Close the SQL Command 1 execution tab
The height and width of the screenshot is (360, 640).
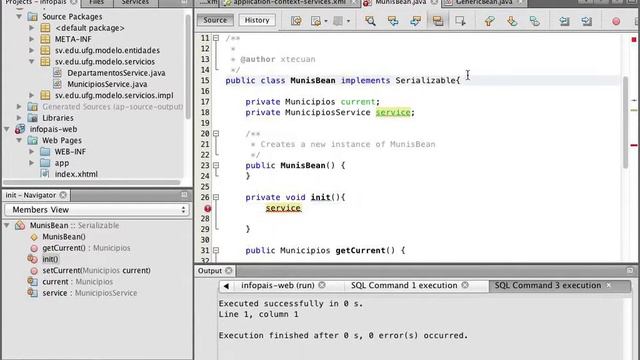pyautogui.click(x=465, y=285)
